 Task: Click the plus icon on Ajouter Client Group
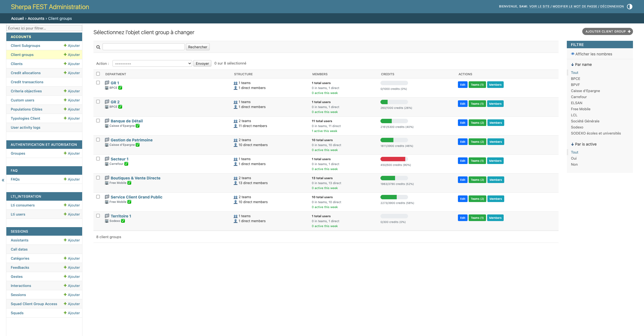(629, 31)
